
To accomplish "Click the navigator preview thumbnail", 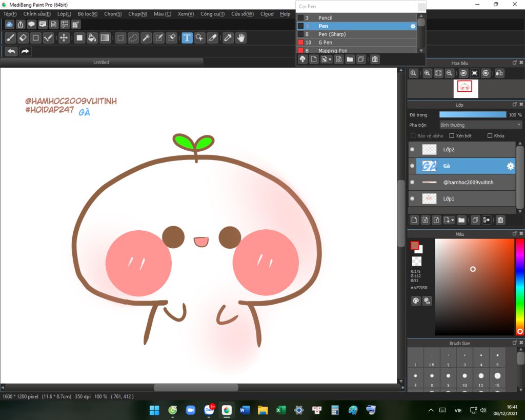I will [x=466, y=88].
